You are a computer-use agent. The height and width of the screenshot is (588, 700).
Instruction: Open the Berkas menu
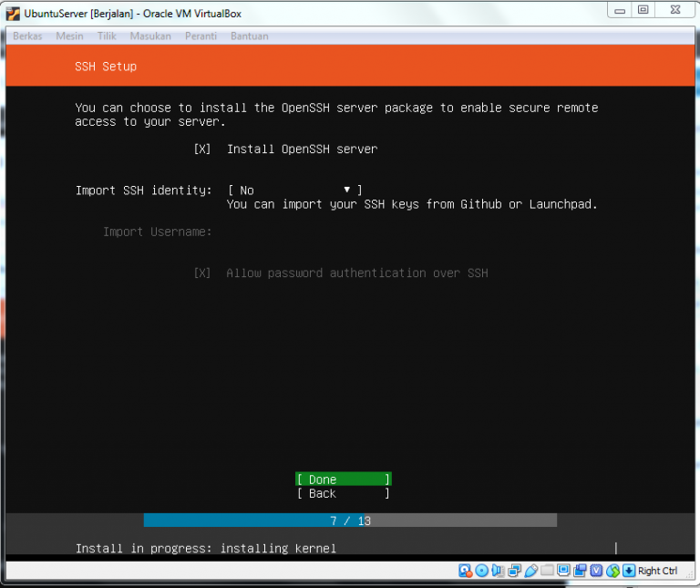[27, 36]
